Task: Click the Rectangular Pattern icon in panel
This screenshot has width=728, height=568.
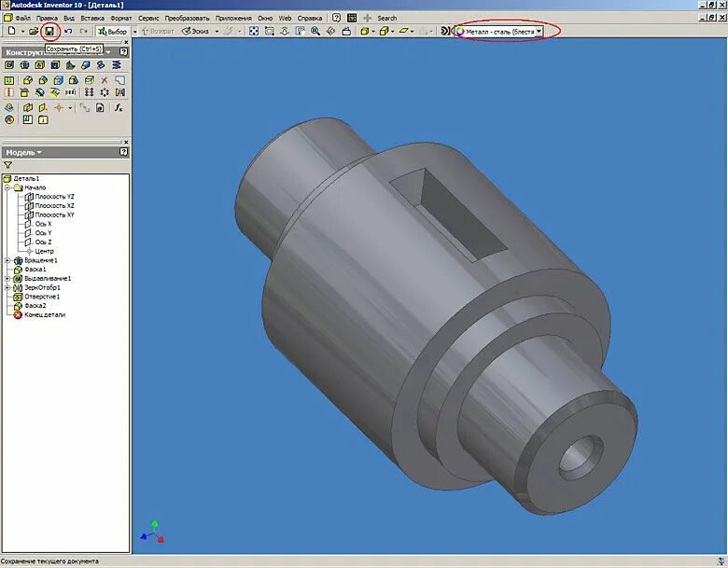Action: pyautogui.click(x=90, y=92)
